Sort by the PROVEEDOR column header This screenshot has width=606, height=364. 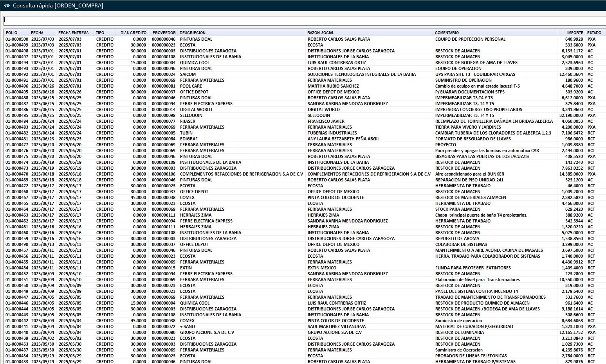pyautogui.click(x=163, y=33)
